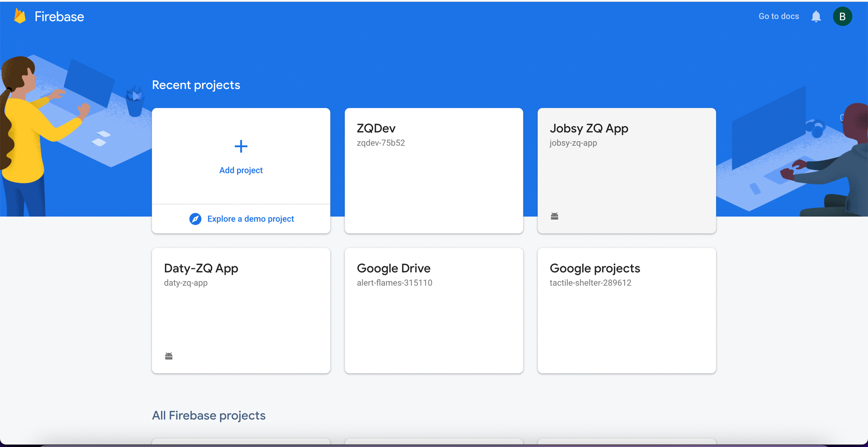The image size is (868, 447).
Task: Go to docs link
Action: pyautogui.click(x=779, y=16)
